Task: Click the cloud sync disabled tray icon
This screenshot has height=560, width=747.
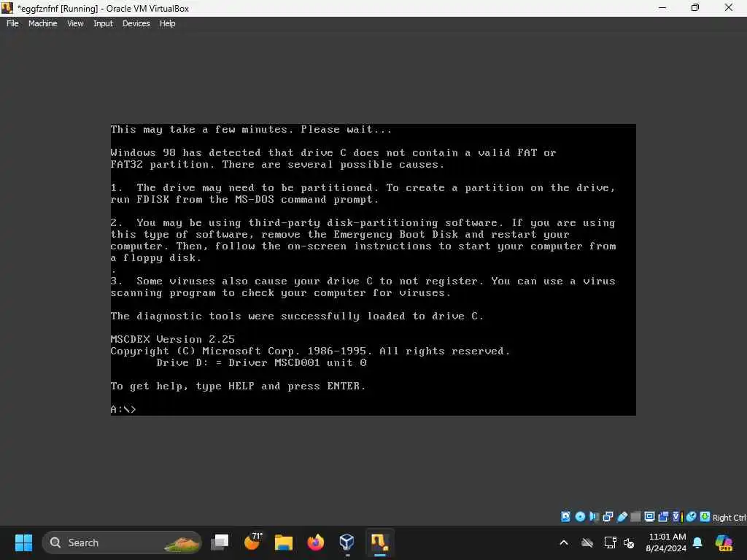Action: tap(587, 542)
